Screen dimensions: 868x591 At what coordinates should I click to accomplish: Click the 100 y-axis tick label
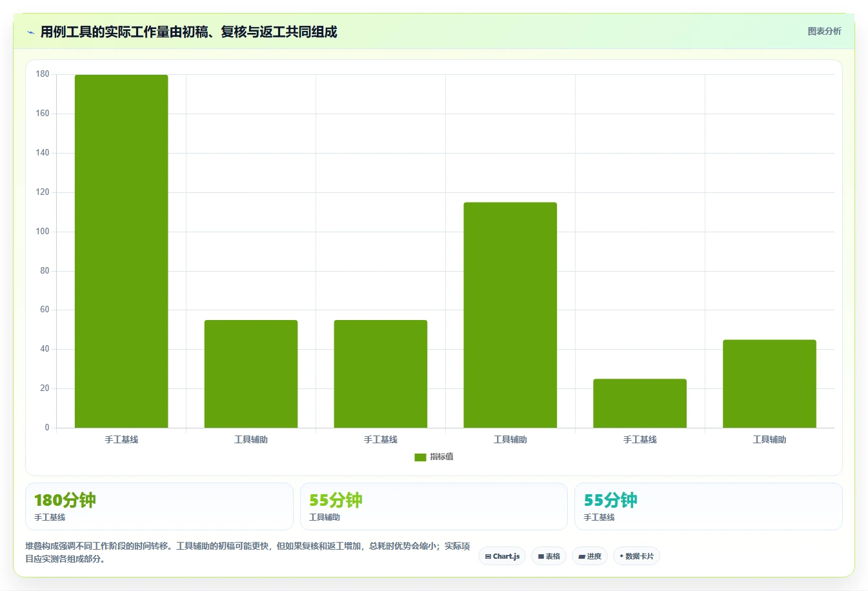click(x=43, y=232)
